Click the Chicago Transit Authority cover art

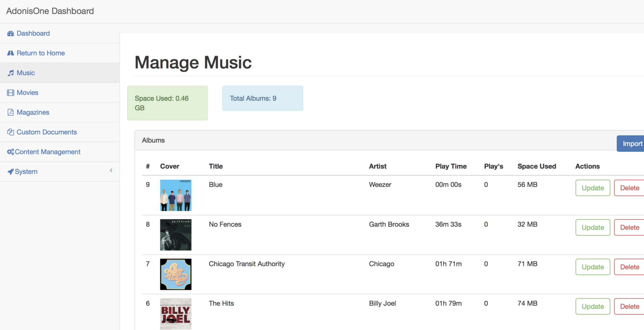pos(176,274)
